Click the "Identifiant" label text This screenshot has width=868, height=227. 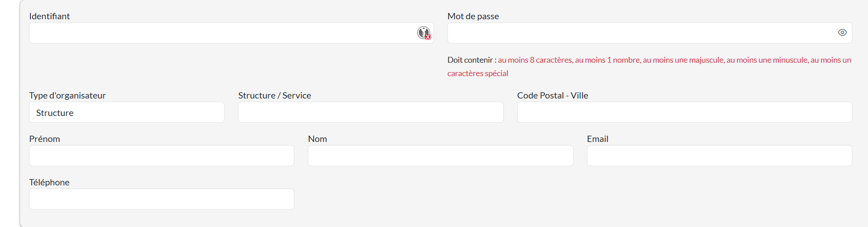point(49,16)
